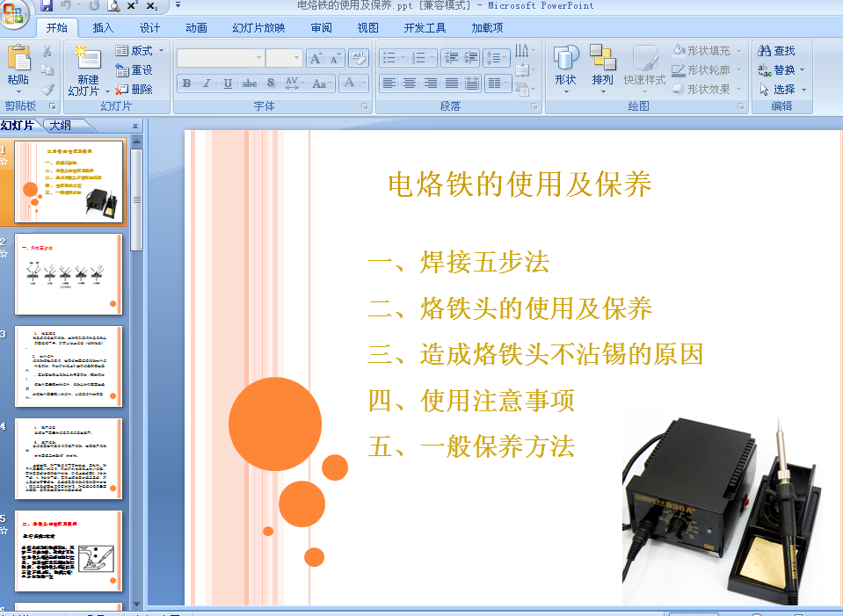Screen dimensions: 843x616
Task: Delete slide with 删除 button
Action: (134, 90)
